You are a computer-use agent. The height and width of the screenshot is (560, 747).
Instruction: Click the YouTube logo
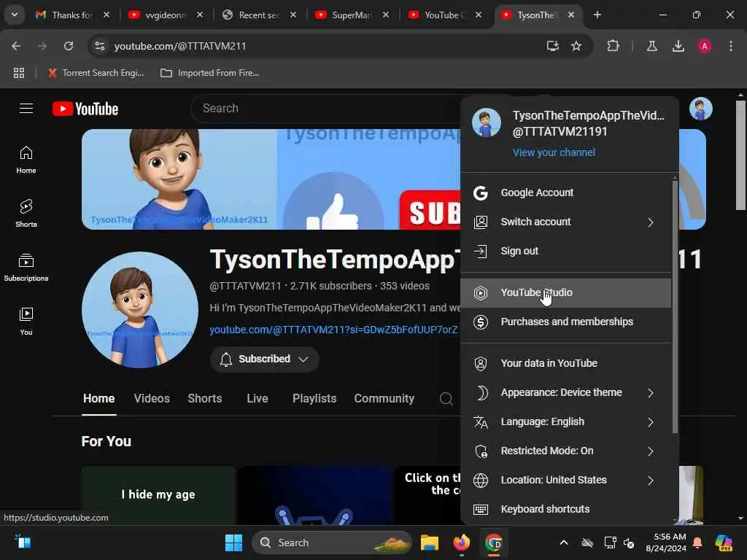point(85,109)
